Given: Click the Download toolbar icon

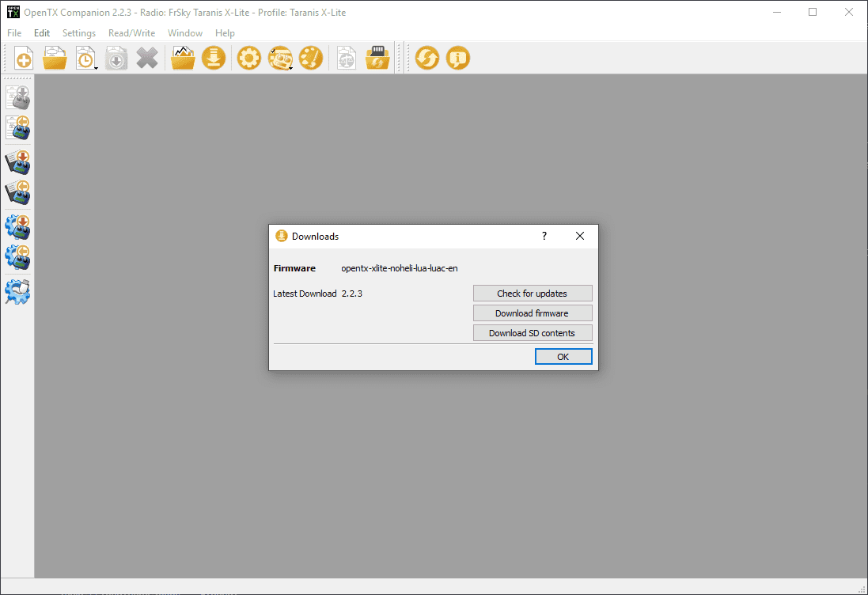Looking at the screenshot, I should tap(214, 58).
